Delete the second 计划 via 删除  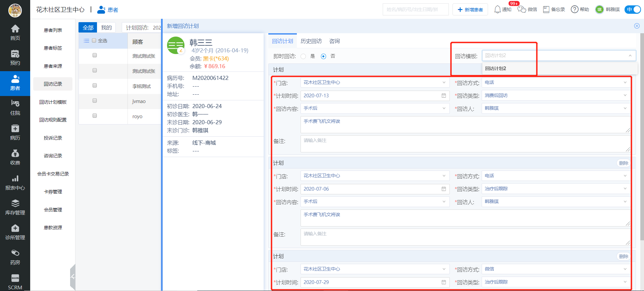click(624, 163)
